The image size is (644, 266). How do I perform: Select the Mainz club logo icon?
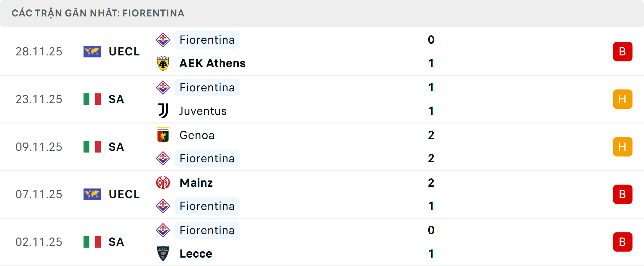[163, 183]
